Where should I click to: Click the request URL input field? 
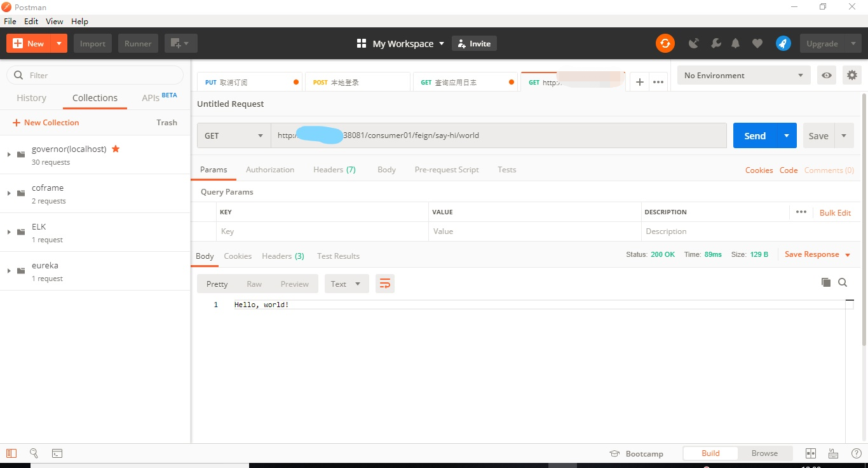click(534, 135)
